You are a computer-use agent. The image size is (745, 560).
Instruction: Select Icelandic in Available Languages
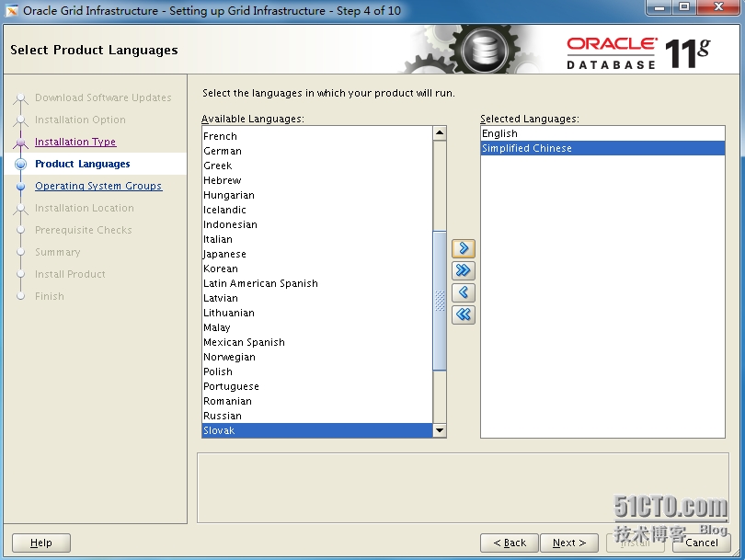(317, 210)
